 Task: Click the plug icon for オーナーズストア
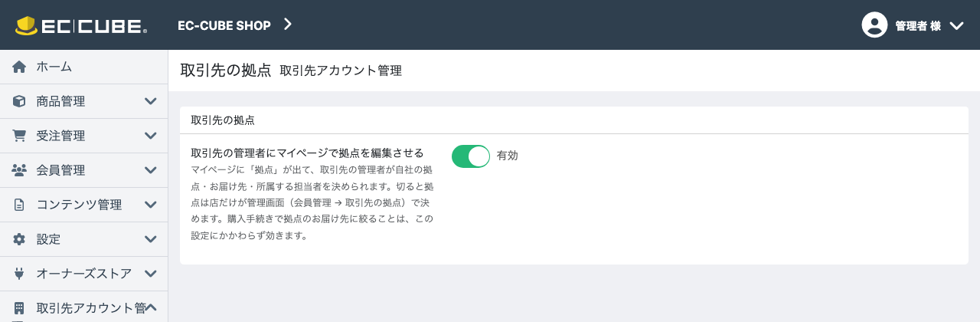[x=20, y=274]
